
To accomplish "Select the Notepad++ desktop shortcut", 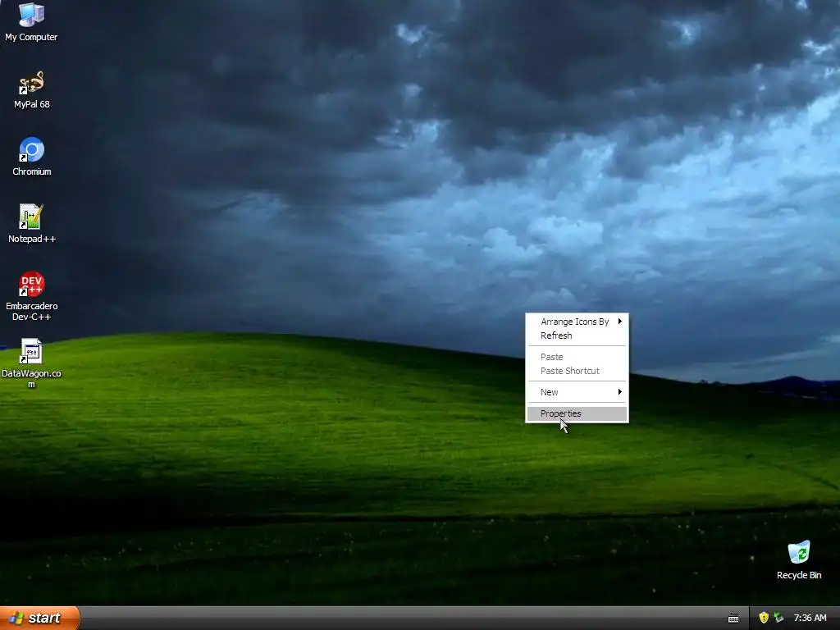I will (x=32, y=224).
